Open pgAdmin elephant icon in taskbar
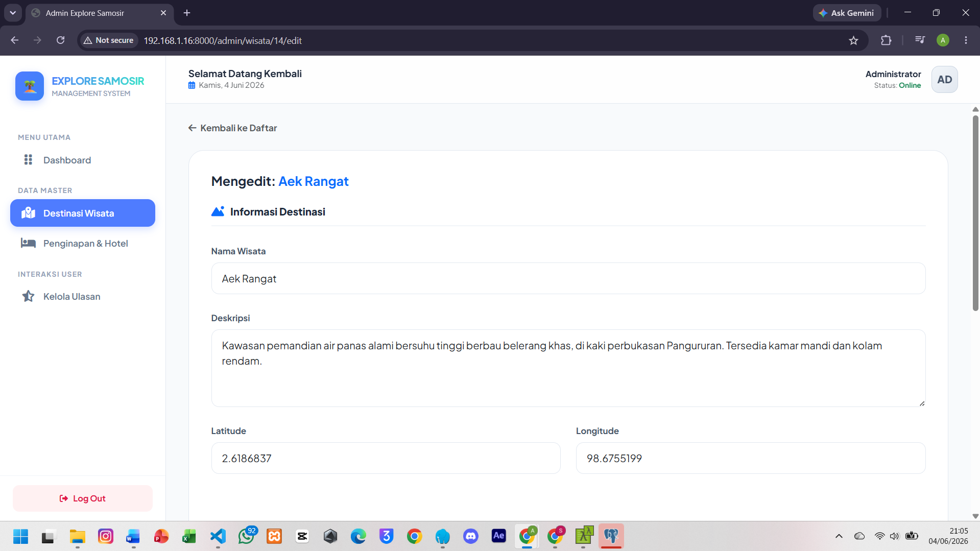 (x=611, y=536)
